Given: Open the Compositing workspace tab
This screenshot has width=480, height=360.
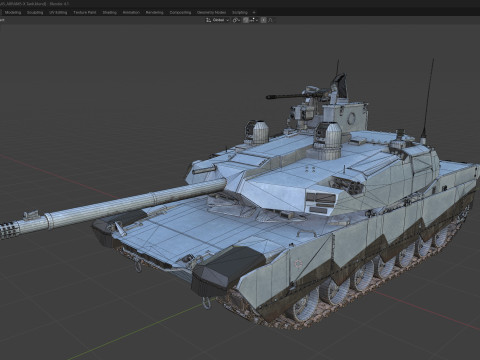Looking at the screenshot, I should click(180, 12).
